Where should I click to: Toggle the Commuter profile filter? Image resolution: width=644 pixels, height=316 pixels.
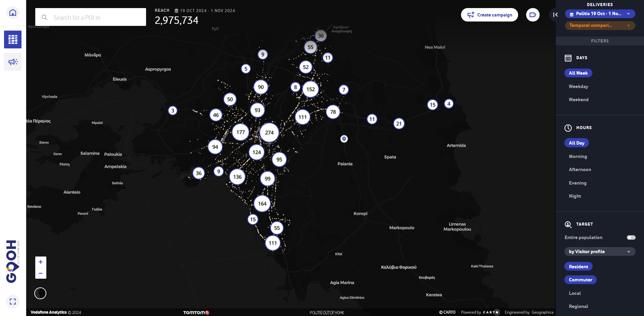tap(581, 280)
